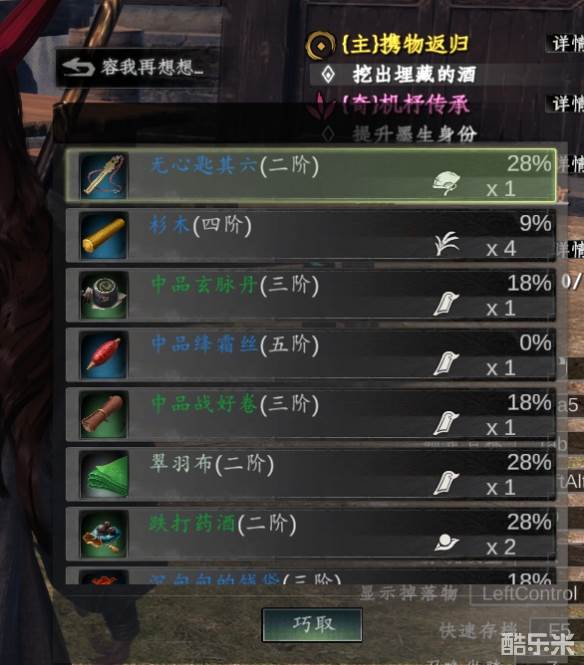This screenshot has width=584, height=665.
Task: Select the 翠羽布 (二阶) list row
Action: click(310, 474)
